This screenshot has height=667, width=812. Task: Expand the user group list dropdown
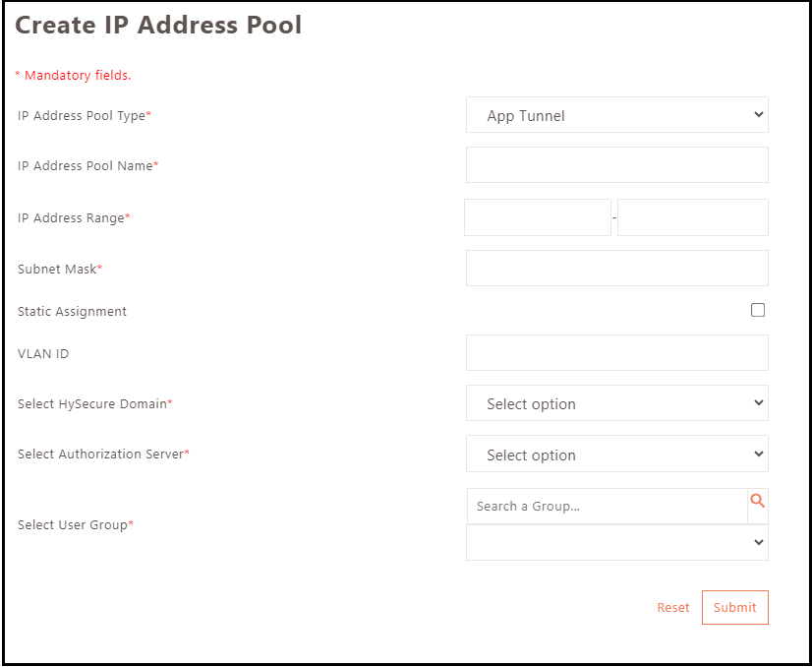616,542
